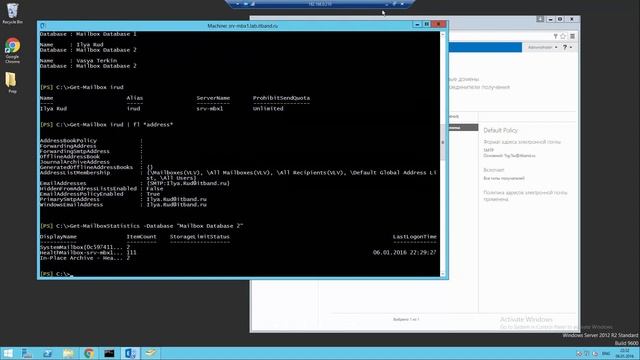Open Google Chrome from the desktop shortcut
The height and width of the screenshot is (360, 640).
(x=12, y=50)
